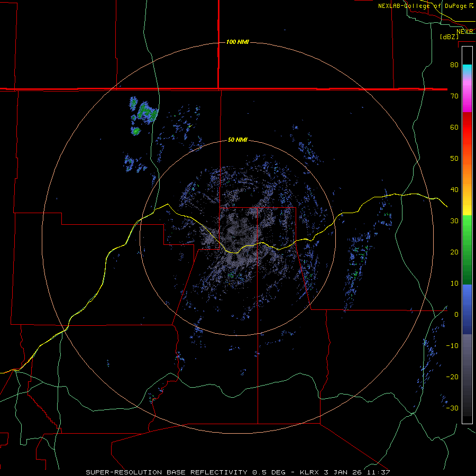Click the KLRX 3 JAN 26 11:37 timestamp
Screen dimensions: 476x476
click(x=345, y=472)
